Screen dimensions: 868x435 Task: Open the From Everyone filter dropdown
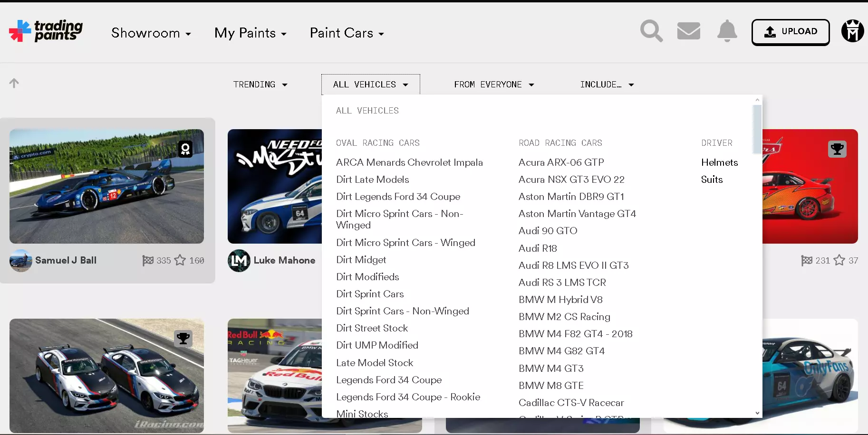pos(494,85)
